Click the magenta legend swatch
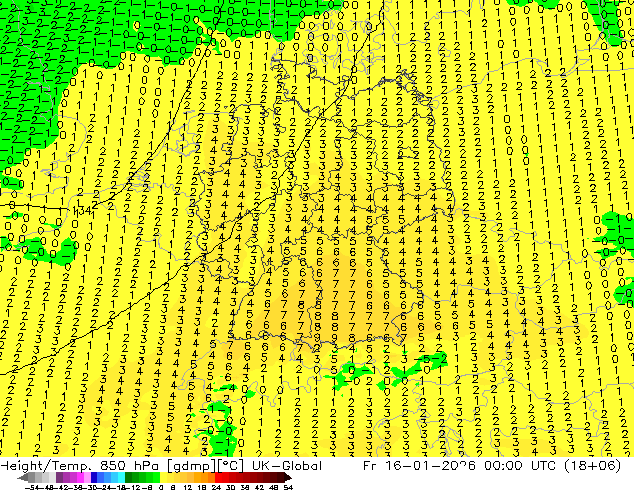 [x=80, y=477]
